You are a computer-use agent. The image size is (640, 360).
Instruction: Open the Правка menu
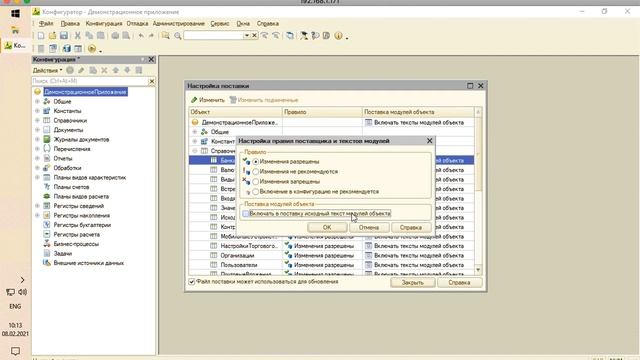70,24
